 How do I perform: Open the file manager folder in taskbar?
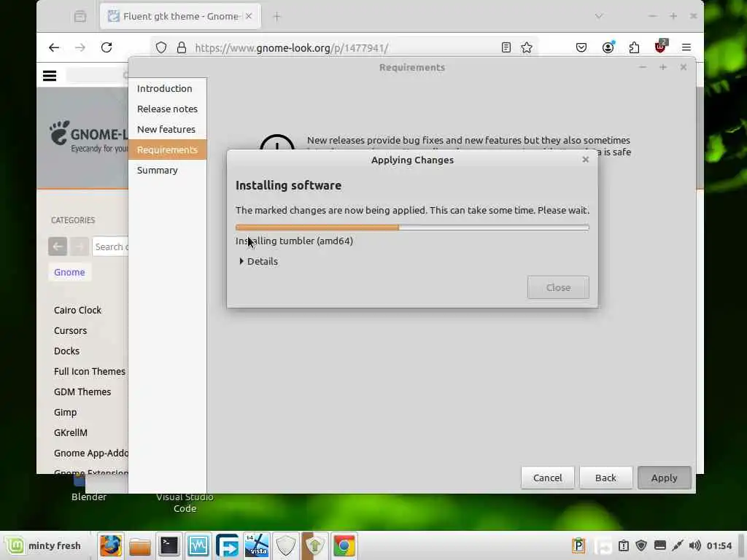coord(139,545)
